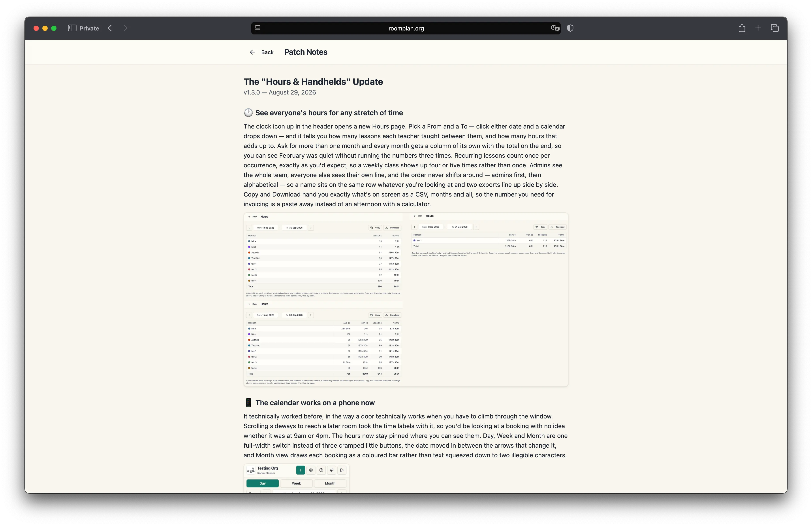Click heading 'The calendar works on a phone now'
The width and height of the screenshot is (812, 526).
(x=315, y=403)
